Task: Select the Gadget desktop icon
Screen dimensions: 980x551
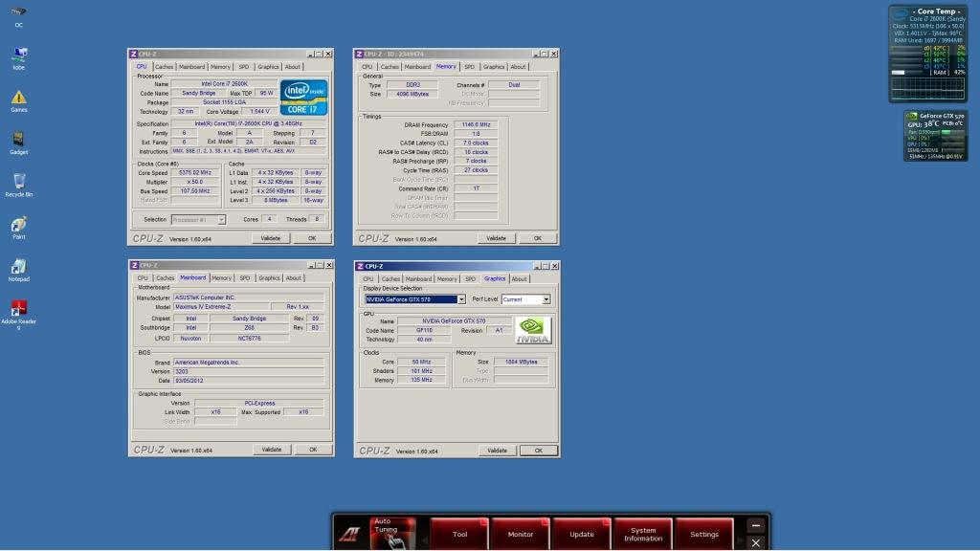Action: tap(19, 143)
